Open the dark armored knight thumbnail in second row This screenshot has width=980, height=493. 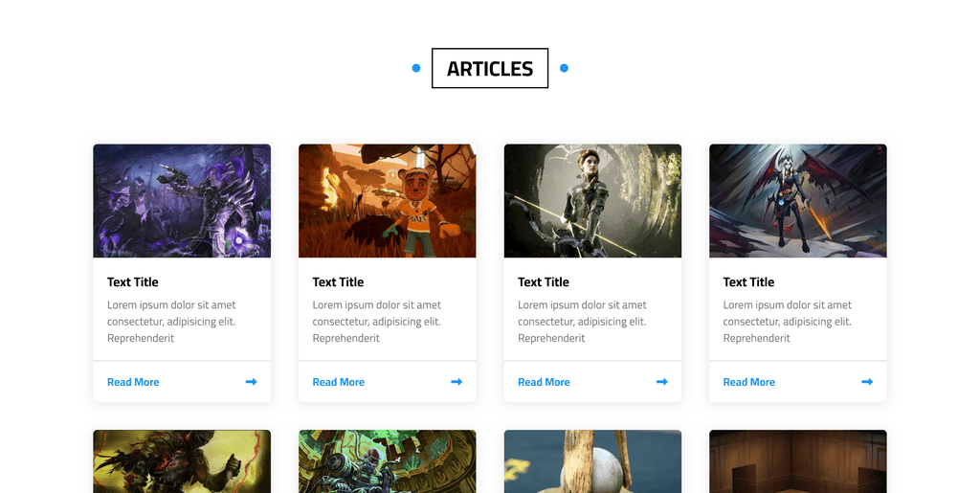(x=182, y=461)
